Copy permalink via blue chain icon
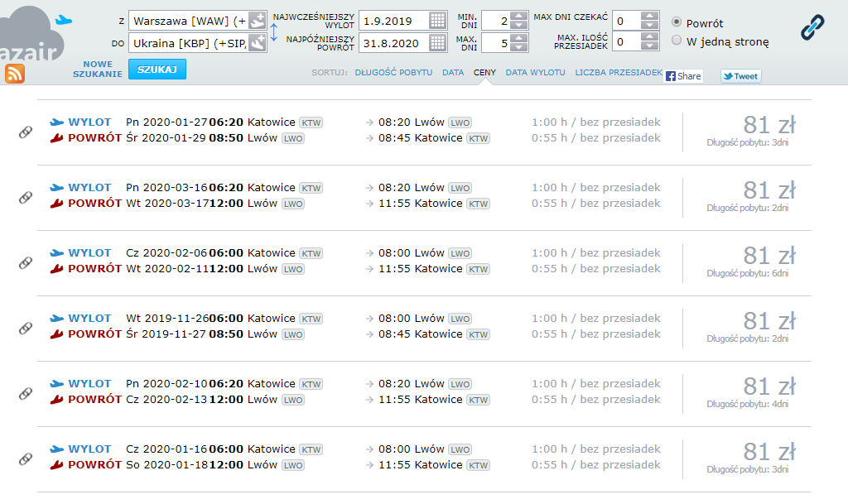The image size is (848, 504). [812, 27]
